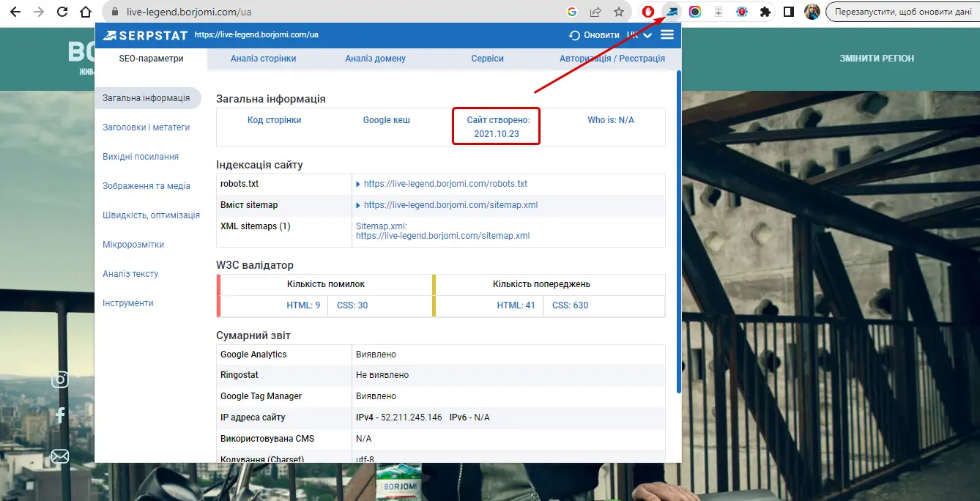Click Оновити refresh button in Serpstat
The height and width of the screenshot is (501, 980).
point(594,35)
